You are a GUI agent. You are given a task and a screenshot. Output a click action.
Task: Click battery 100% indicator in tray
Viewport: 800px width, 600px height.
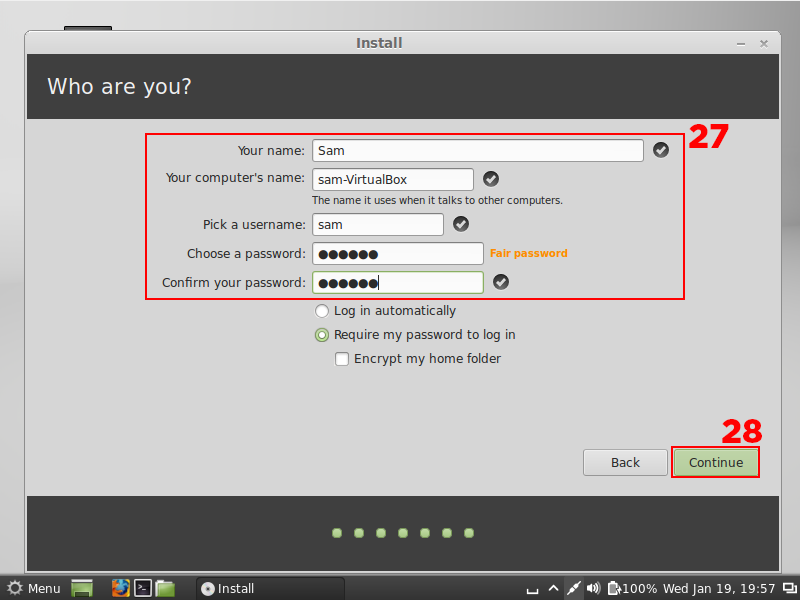click(x=632, y=588)
